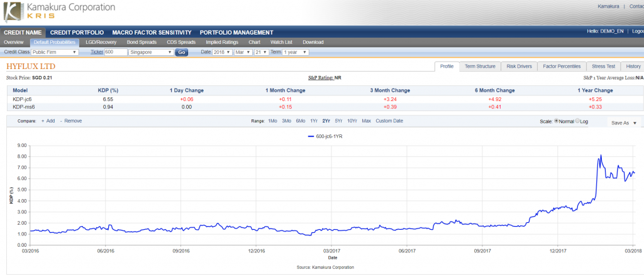644x275 pixels.
Task: Select the Profile tab
Action: click(x=447, y=67)
